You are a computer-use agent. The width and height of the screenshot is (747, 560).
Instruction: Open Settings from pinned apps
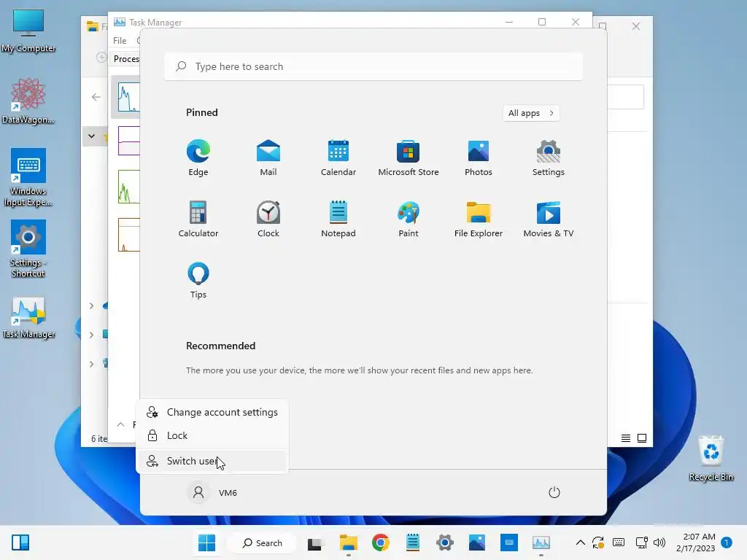pyautogui.click(x=549, y=157)
